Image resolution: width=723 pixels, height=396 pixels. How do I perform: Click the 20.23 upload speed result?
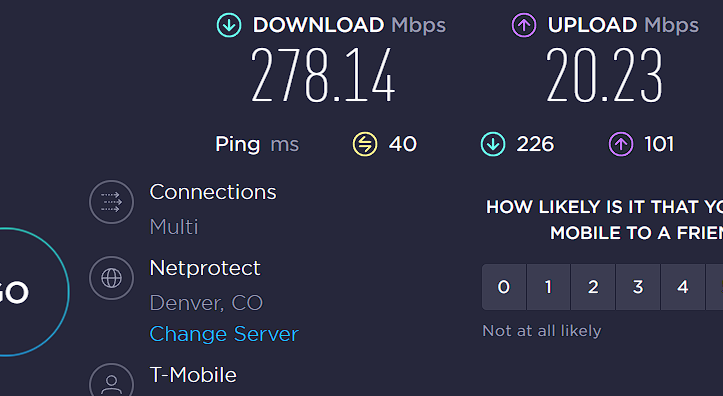[x=604, y=75]
